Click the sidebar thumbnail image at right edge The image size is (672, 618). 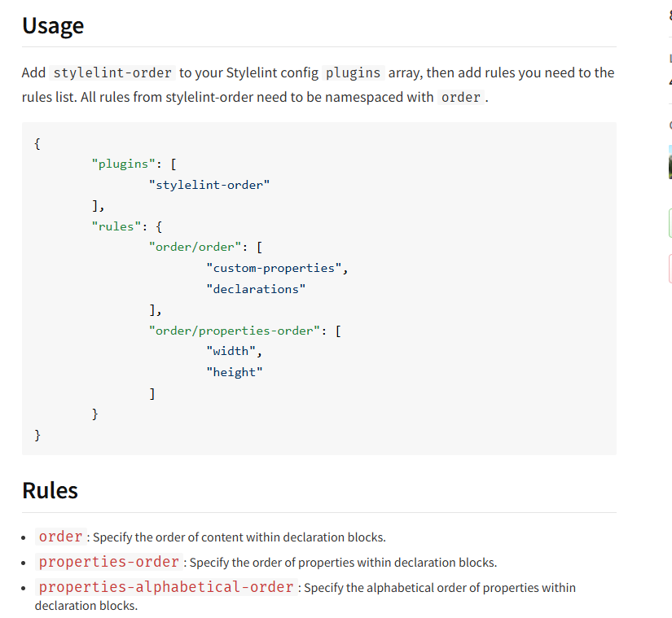pyautogui.click(x=670, y=162)
